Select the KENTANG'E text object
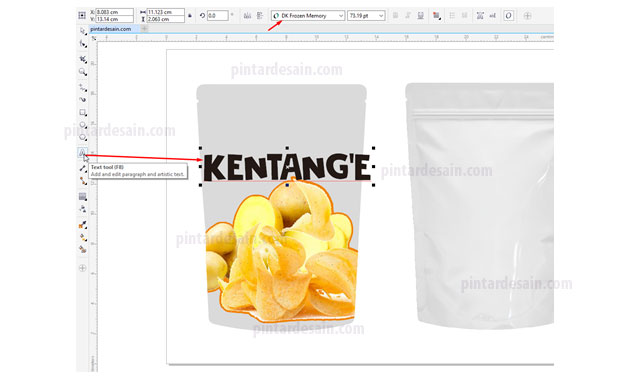The image size is (630, 380). click(287, 167)
